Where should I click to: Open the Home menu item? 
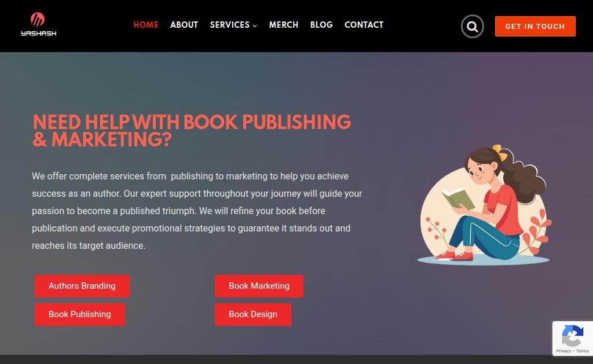click(x=146, y=25)
